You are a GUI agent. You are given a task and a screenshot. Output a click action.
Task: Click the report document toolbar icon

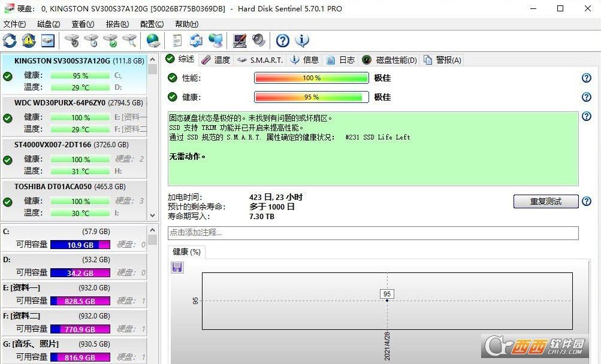[177, 40]
